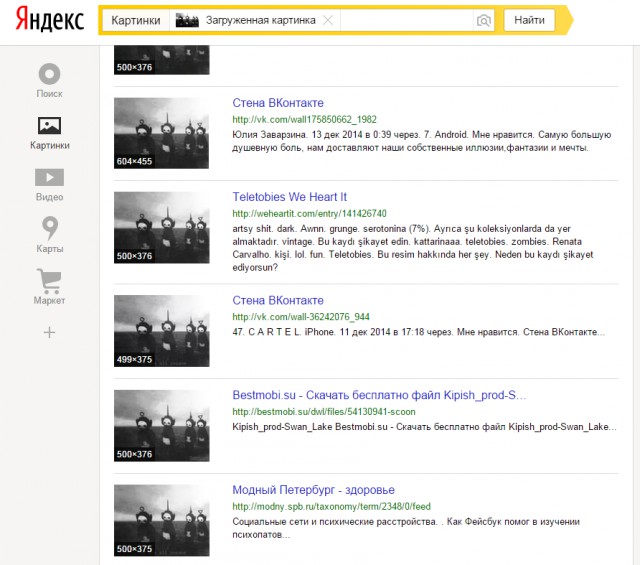Click the Загруженная картинка label
Image resolution: width=640 pixels, height=565 pixels.
[260, 20]
